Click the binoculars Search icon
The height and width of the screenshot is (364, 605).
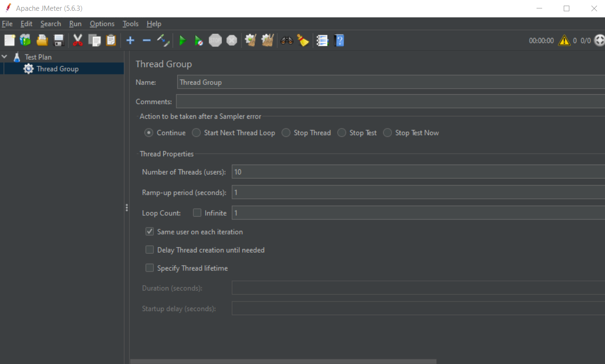pos(287,41)
